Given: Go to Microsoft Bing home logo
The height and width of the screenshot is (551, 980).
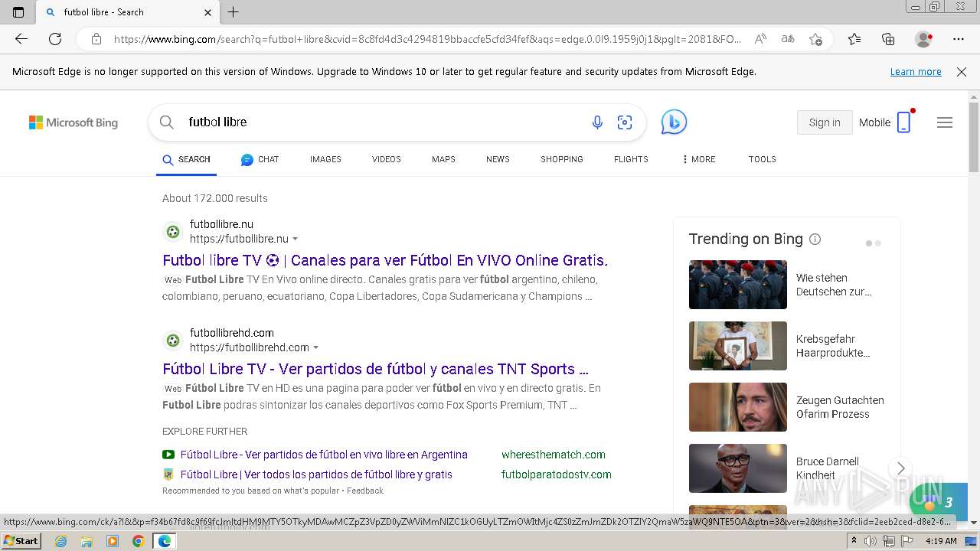Looking at the screenshot, I should (73, 122).
